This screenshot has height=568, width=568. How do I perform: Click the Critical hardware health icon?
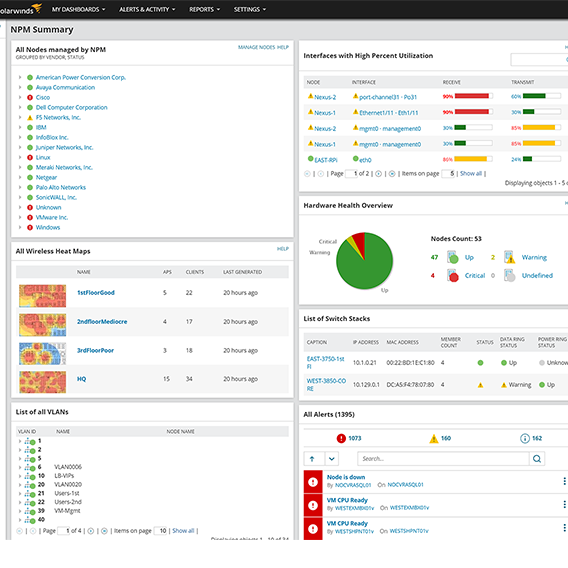(452, 275)
